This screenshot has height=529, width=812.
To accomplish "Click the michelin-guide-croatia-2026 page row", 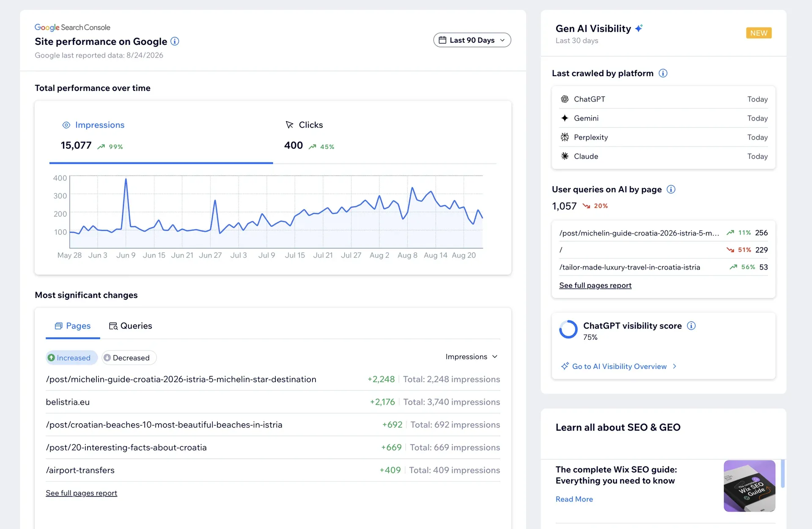I will click(273, 380).
